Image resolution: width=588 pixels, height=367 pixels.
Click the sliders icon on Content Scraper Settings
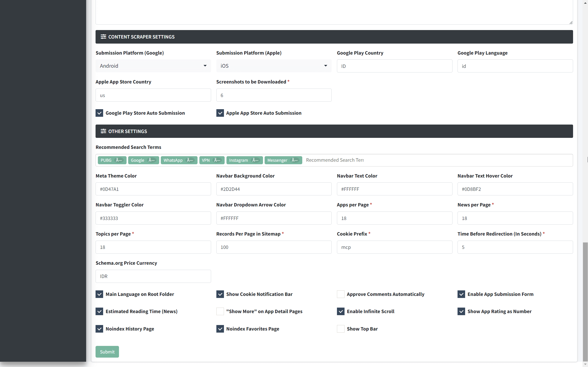pyautogui.click(x=104, y=37)
